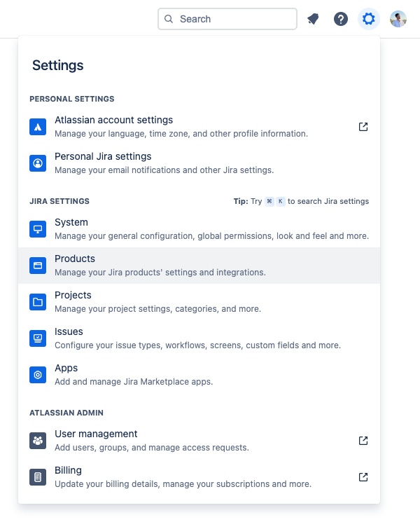Click the User management people icon
420x522 pixels.
pyautogui.click(x=38, y=441)
